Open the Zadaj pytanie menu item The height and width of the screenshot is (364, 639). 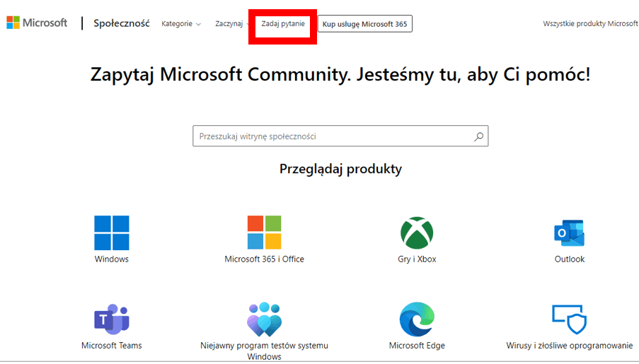[x=283, y=23]
